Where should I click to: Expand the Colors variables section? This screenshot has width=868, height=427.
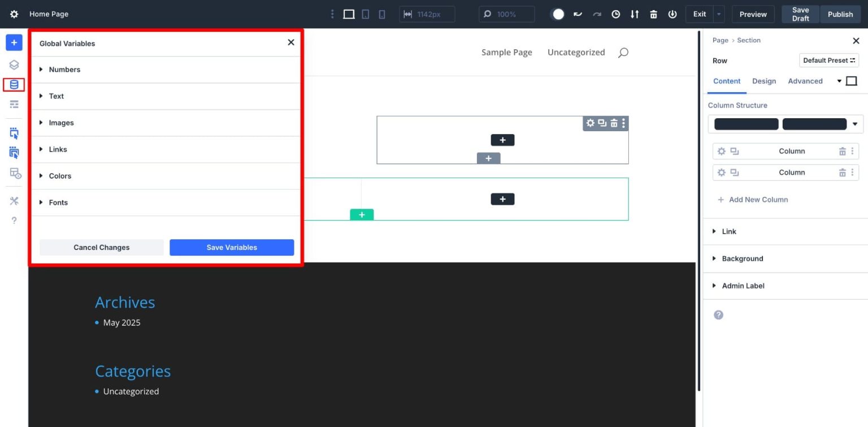tap(60, 176)
